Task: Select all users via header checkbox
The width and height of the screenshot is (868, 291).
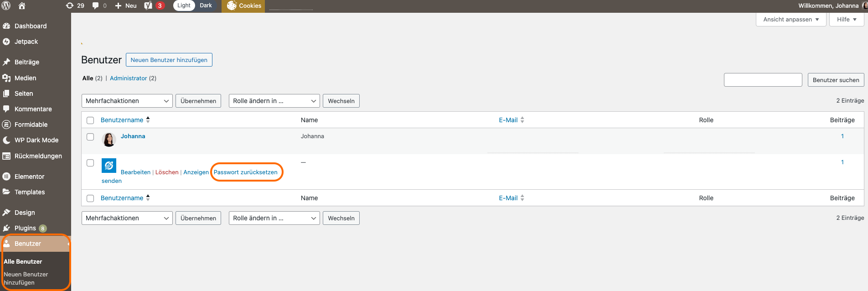Action: tap(90, 120)
